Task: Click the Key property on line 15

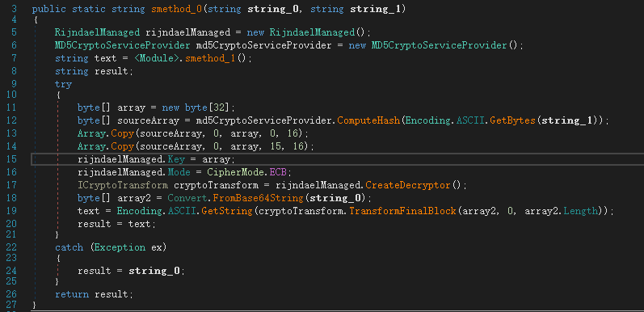Action: [x=175, y=159]
